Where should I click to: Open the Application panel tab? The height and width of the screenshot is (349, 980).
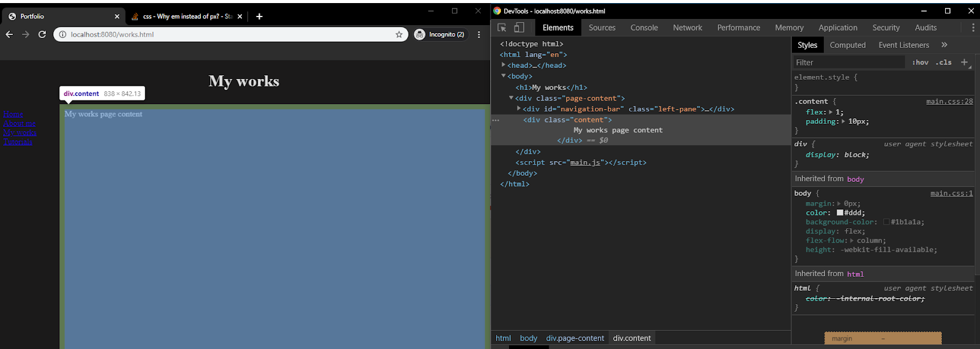click(x=838, y=28)
